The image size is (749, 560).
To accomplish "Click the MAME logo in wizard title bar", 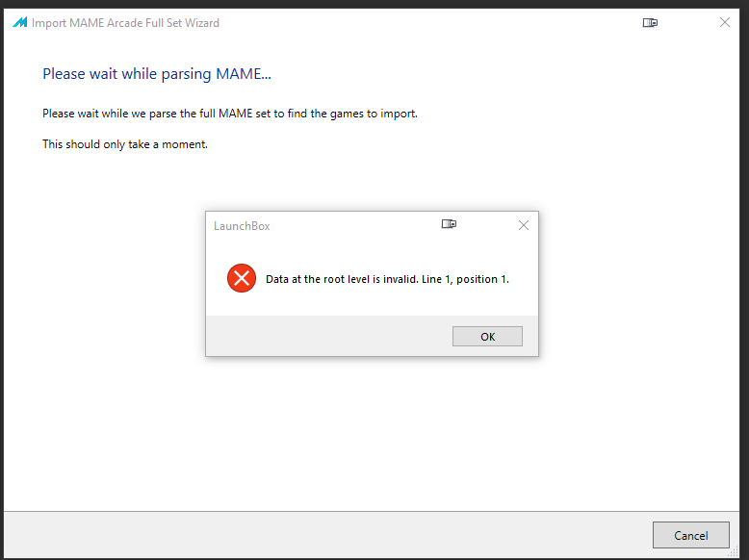I will [x=20, y=22].
